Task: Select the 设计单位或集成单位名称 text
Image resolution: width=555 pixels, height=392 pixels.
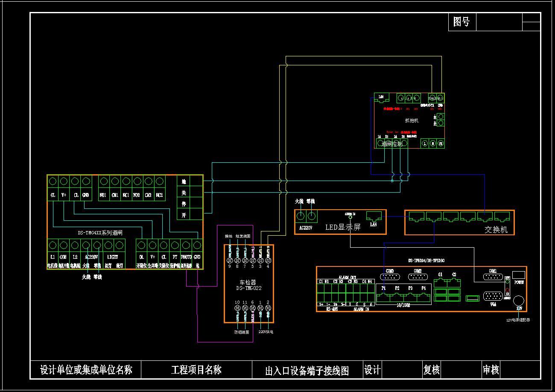Action: pyautogui.click(x=86, y=370)
